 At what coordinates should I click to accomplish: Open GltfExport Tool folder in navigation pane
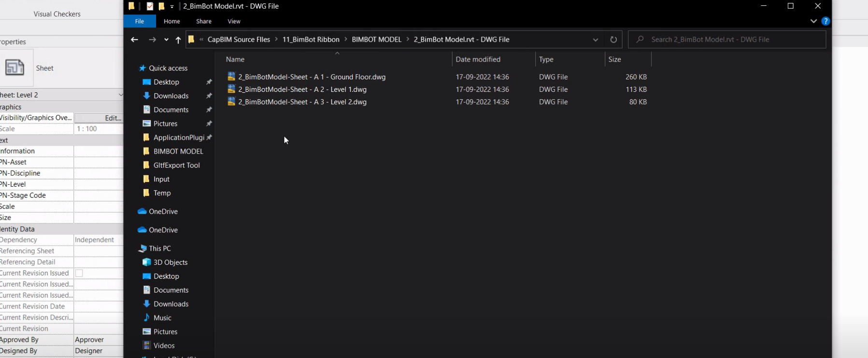point(176,165)
